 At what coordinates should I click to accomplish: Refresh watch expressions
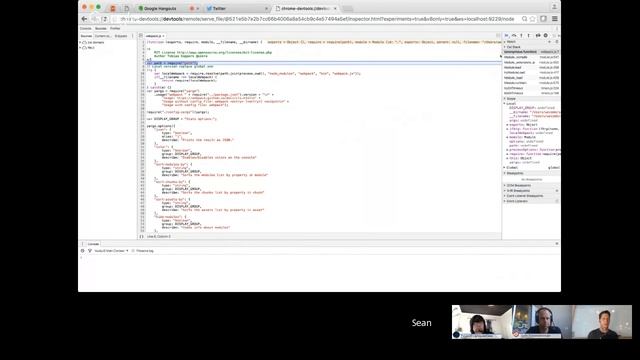tap(557, 42)
